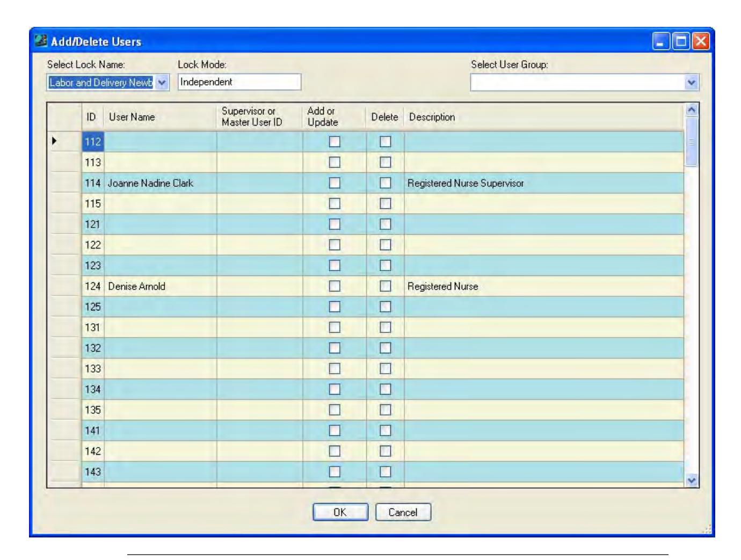Click the Cancel button
Screen dimensions: 741x560
pos(403,512)
